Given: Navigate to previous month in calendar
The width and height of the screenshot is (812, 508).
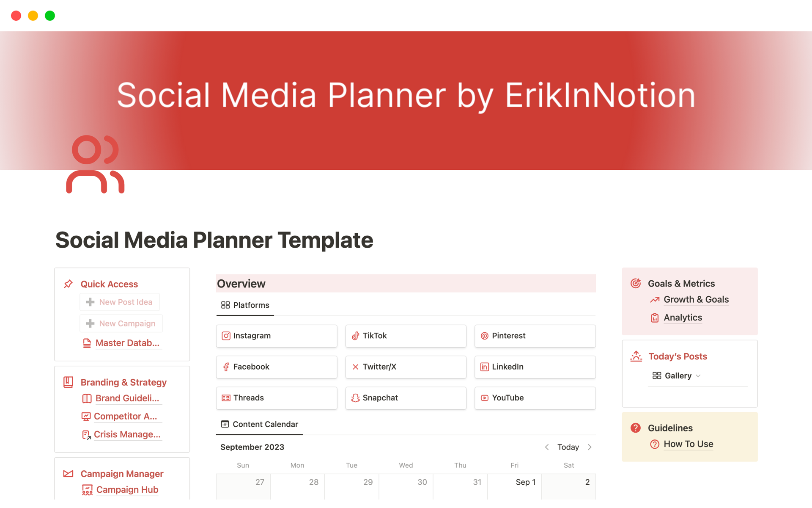Looking at the screenshot, I should point(544,446).
